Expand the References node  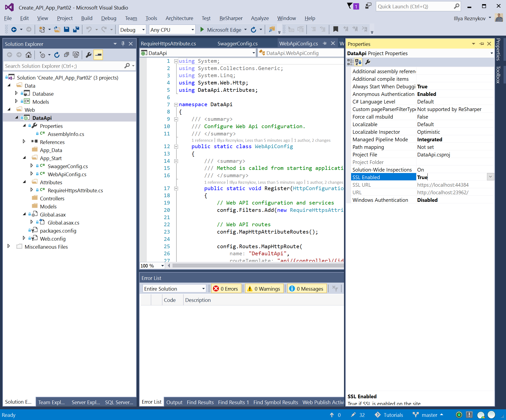24,142
